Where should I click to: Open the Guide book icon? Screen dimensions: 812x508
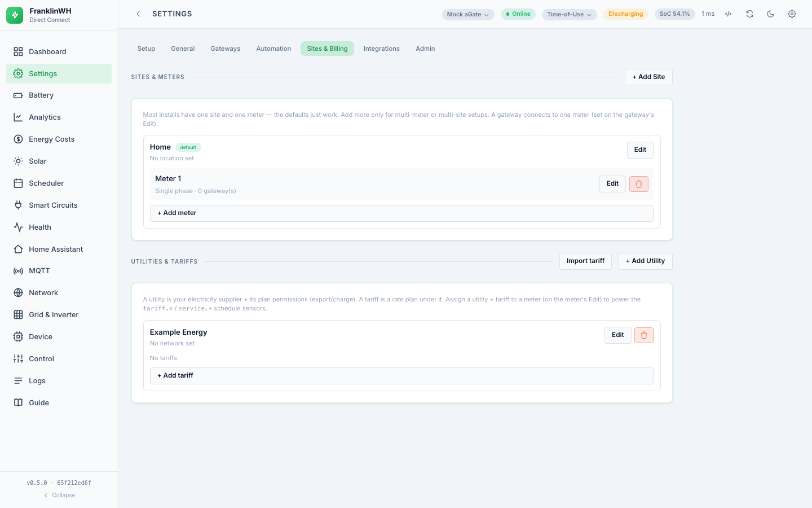coord(18,403)
